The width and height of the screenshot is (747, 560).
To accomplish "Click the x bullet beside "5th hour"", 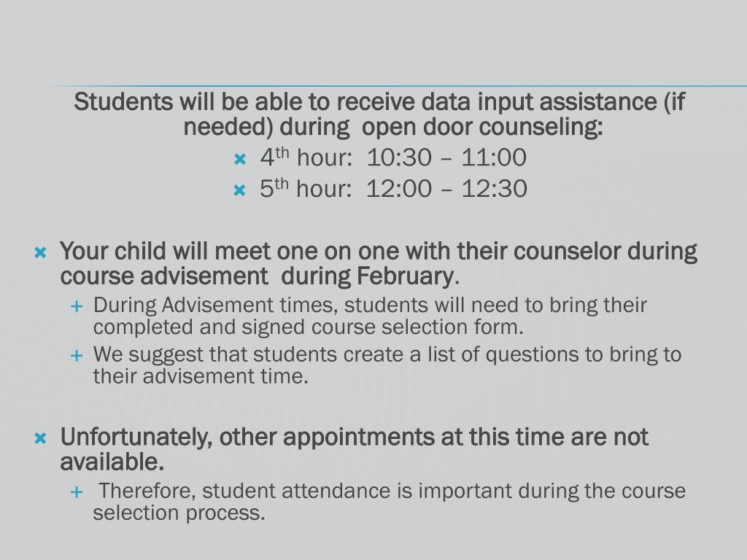I will click(x=239, y=190).
